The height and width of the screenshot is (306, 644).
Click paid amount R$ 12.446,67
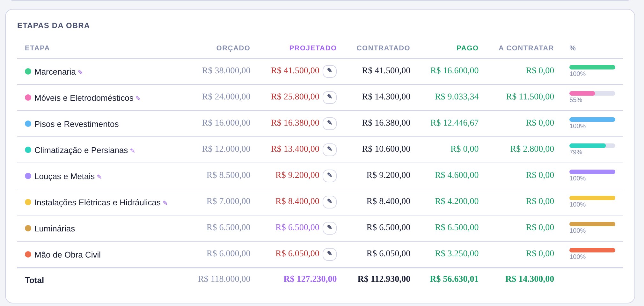(x=454, y=123)
